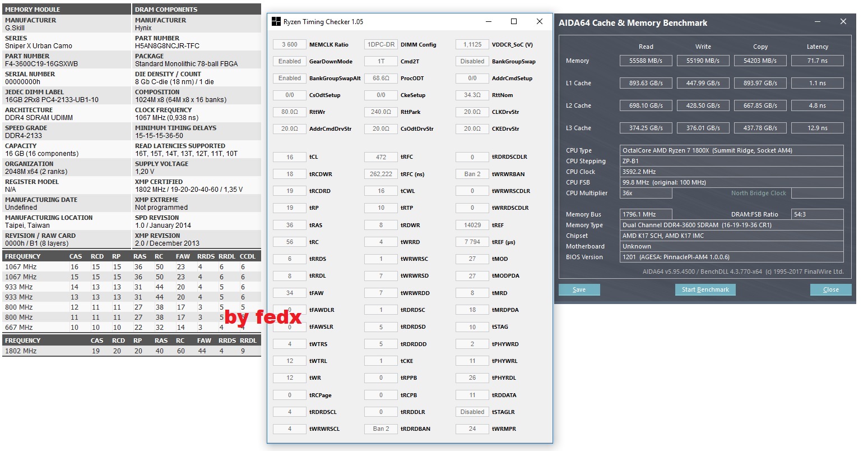Click the Save button in AIDA64
The image size is (868, 451).
pos(579,289)
